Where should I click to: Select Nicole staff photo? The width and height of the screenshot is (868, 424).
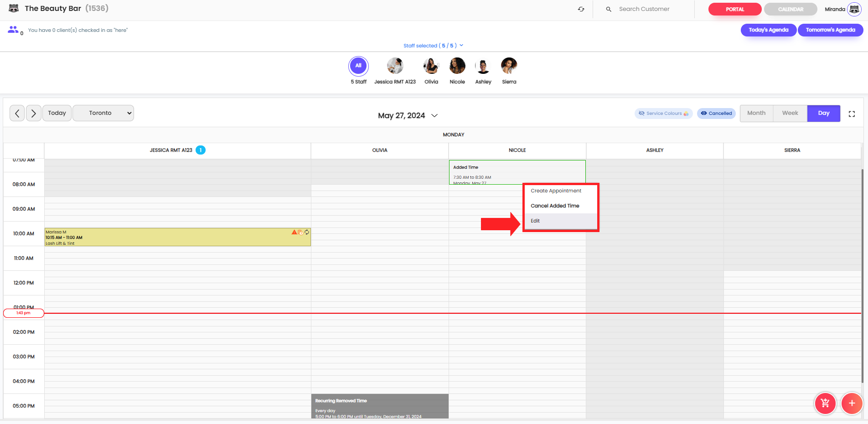click(x=457, y=66)
